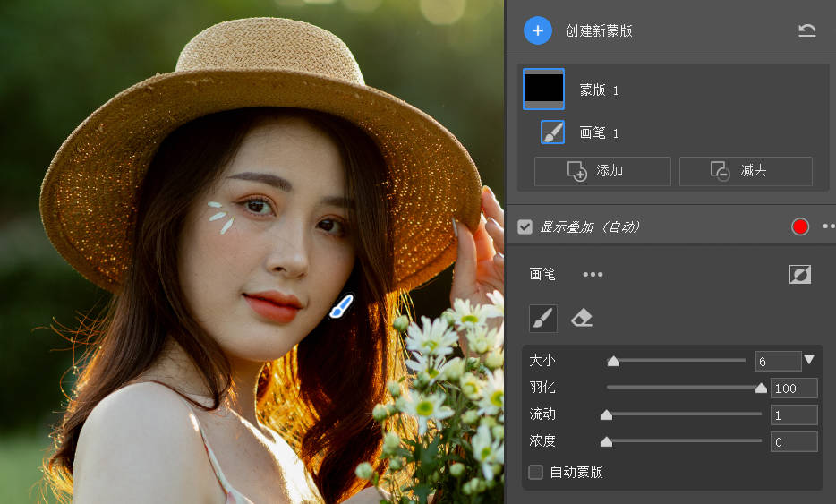Viewport: 836px width, 504px height.
Task: Select the brush paint tool icon
Action: pyautogui.click(x=543, y=318)
